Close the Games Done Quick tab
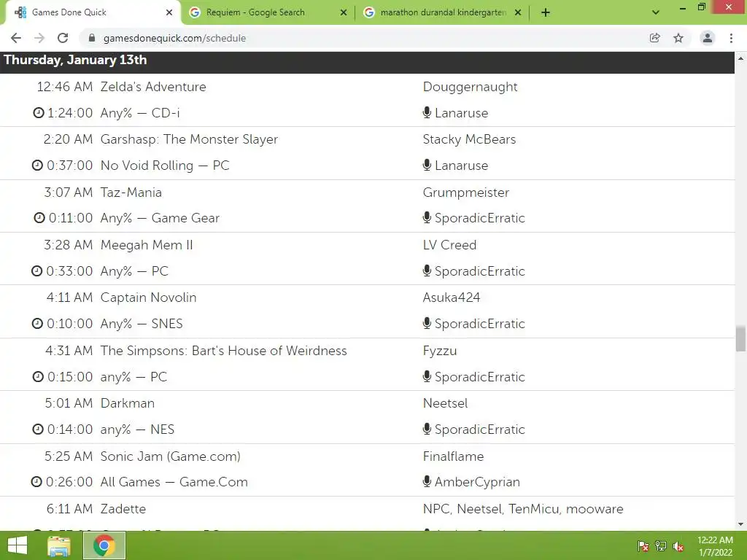Screen dimensions: 747x560 pyautogui.click(x=169, y=12)
